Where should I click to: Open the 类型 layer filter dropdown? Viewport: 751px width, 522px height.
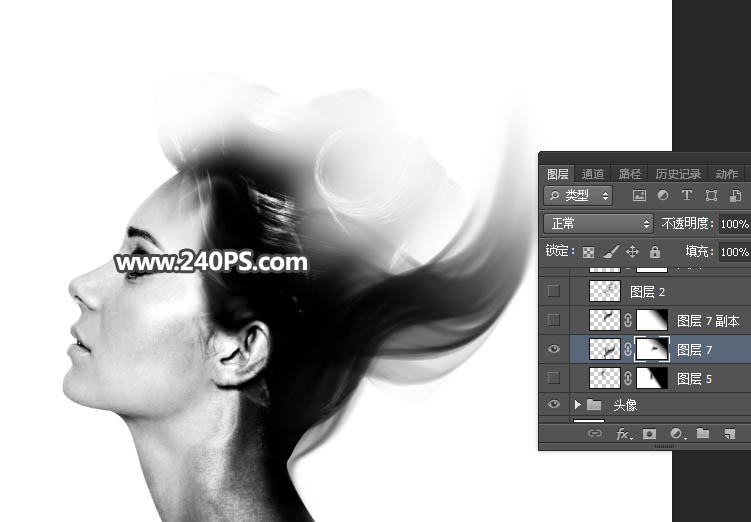578,195
